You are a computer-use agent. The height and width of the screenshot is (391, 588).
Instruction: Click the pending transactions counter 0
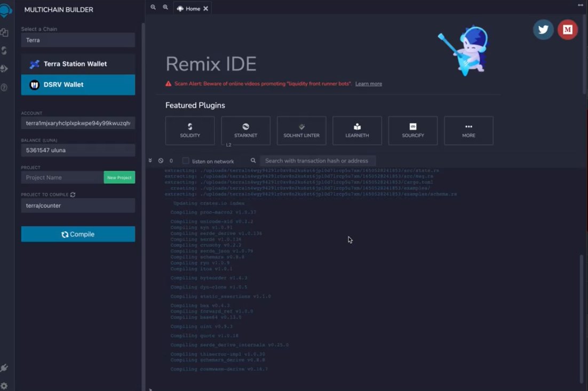(171, 161)
